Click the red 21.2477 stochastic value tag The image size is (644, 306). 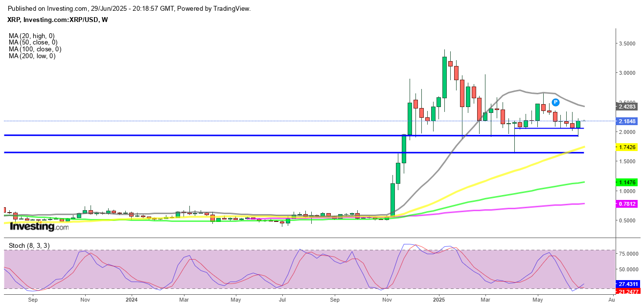[x=628, y=292]
